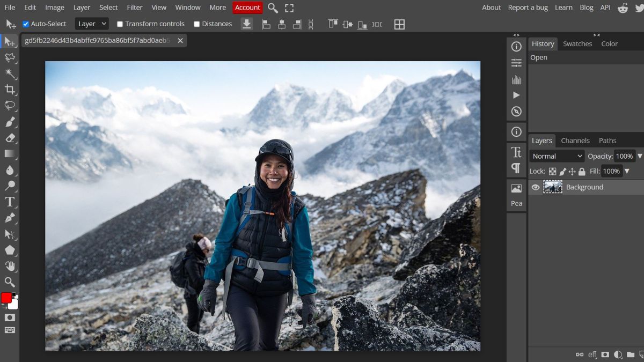
Task: Open the Histogram panel icon
Action: tap(516, 79)
